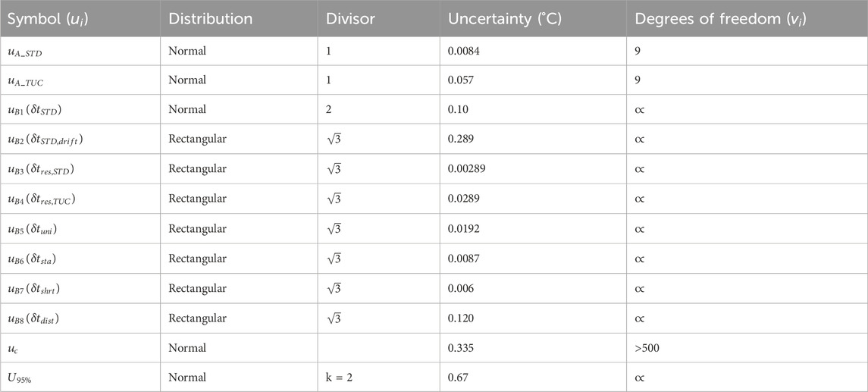Screen dimensions: 868x392
Task: Select the Distribution column header
Action: pos(210,19)
